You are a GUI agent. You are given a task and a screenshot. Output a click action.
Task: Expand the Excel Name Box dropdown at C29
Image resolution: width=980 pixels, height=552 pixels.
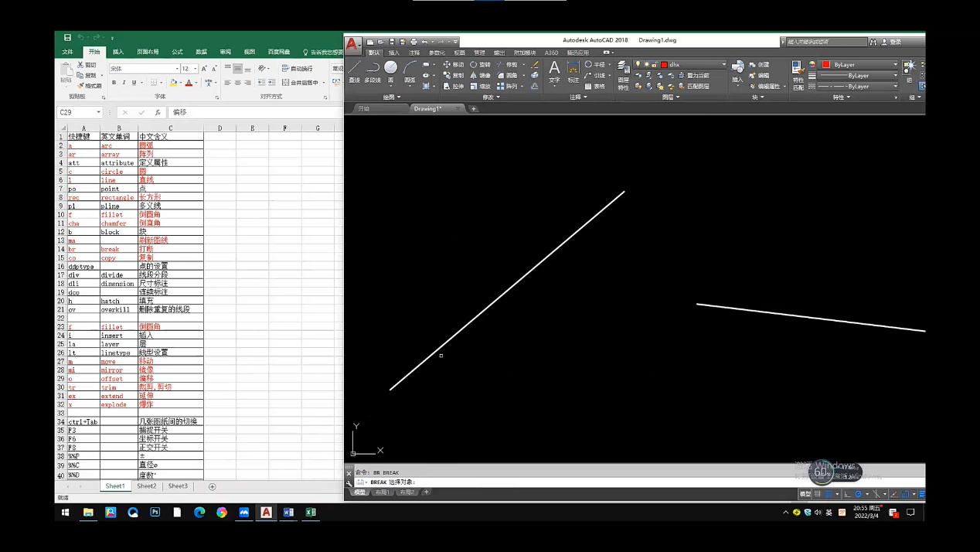coord(99,113)
